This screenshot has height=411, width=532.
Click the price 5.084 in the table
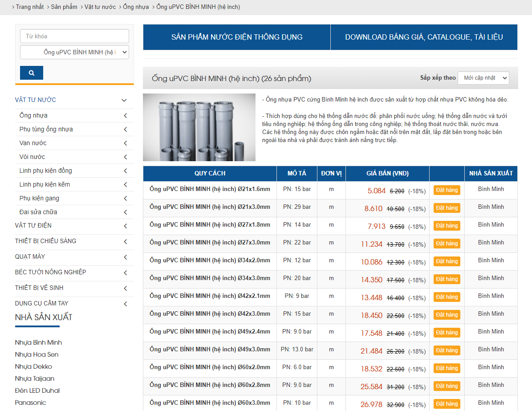[377, 191]
